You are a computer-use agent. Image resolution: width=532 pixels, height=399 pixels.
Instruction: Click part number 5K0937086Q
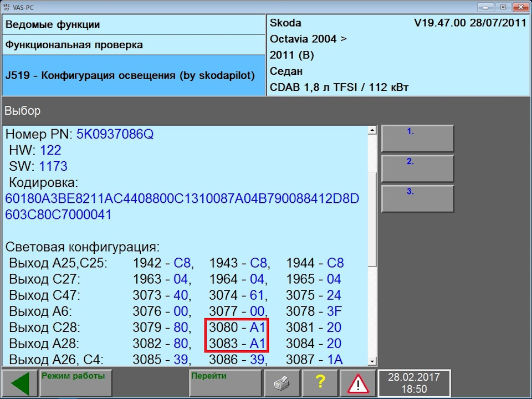pos(116,134)
